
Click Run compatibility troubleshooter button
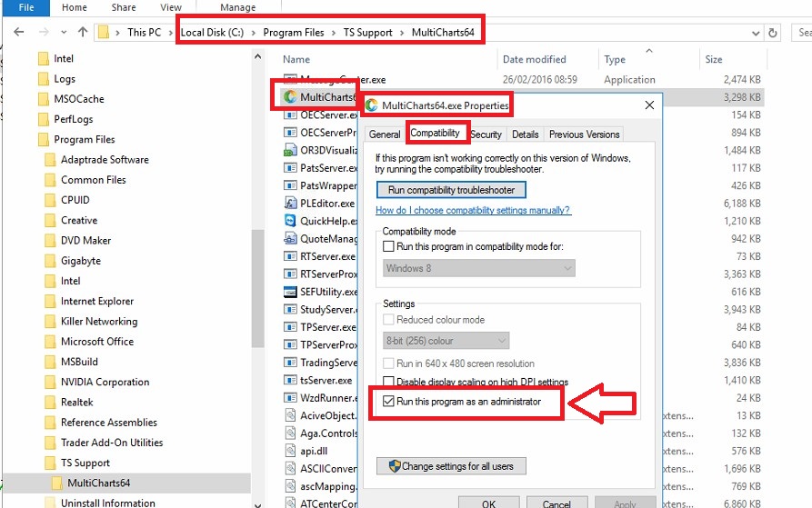(x=451, y=190)
